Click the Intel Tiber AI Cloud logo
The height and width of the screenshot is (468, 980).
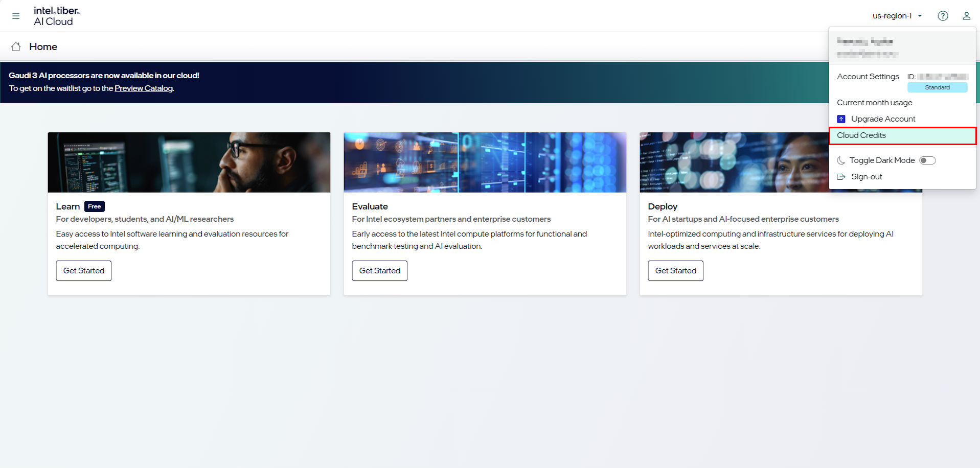[x=57, y=16]
